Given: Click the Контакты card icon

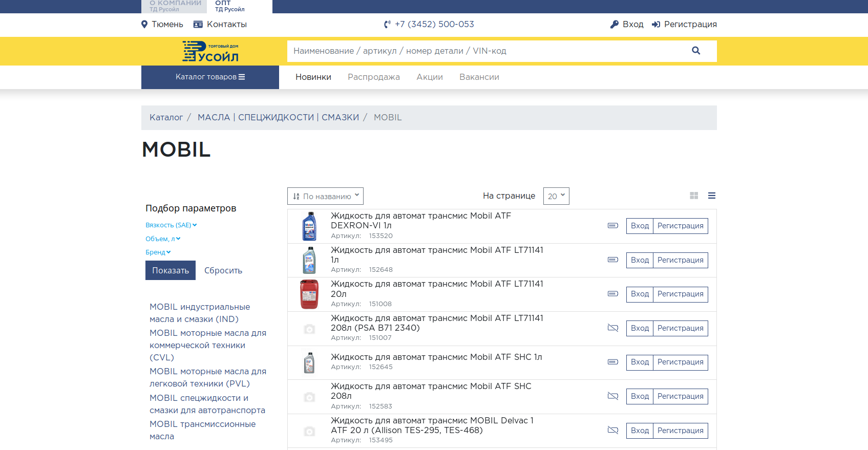Looking at the screenshot, I should (x=198, y=24).
